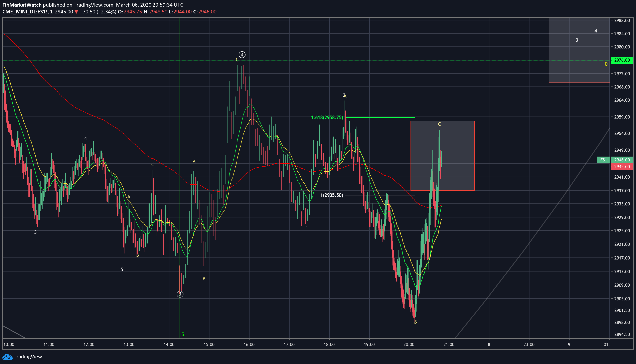
Task: Click the C label inside shaded rectangle
Action: pyautogui.click(x=440, y=124)
